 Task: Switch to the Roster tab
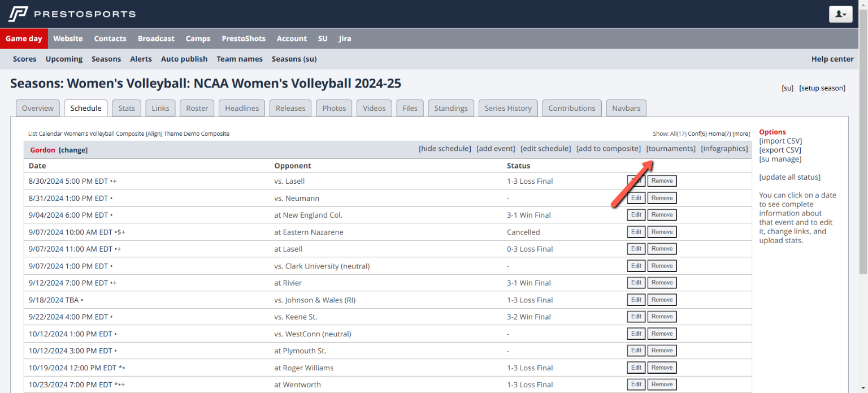click(x=197, y=108)
